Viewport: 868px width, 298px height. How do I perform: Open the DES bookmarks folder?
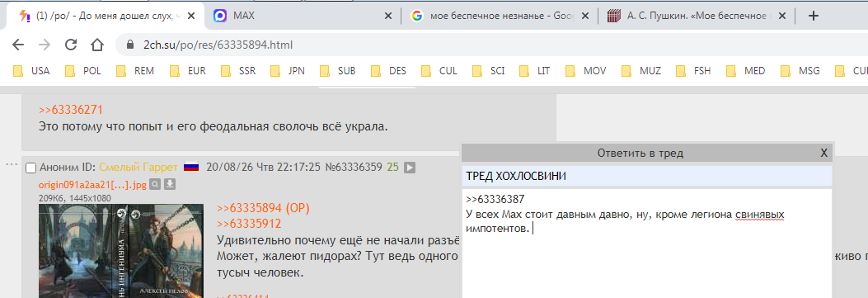click(388, 71)
